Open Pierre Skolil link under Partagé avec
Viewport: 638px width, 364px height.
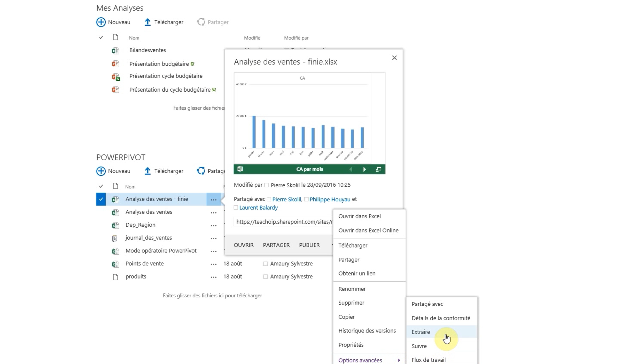287,199
